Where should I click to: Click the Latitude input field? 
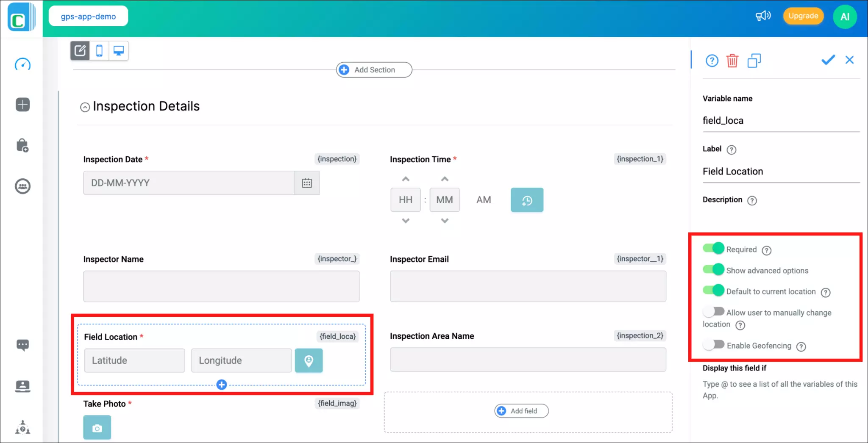coord(134,360)
